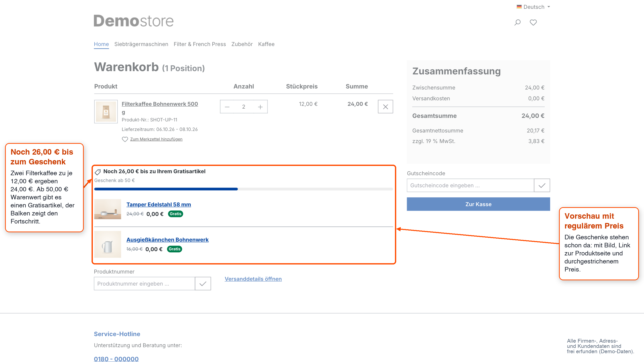Click the Gesamtsumme 24,00 € value
This screenshot has height=362, width=644.
533,116
